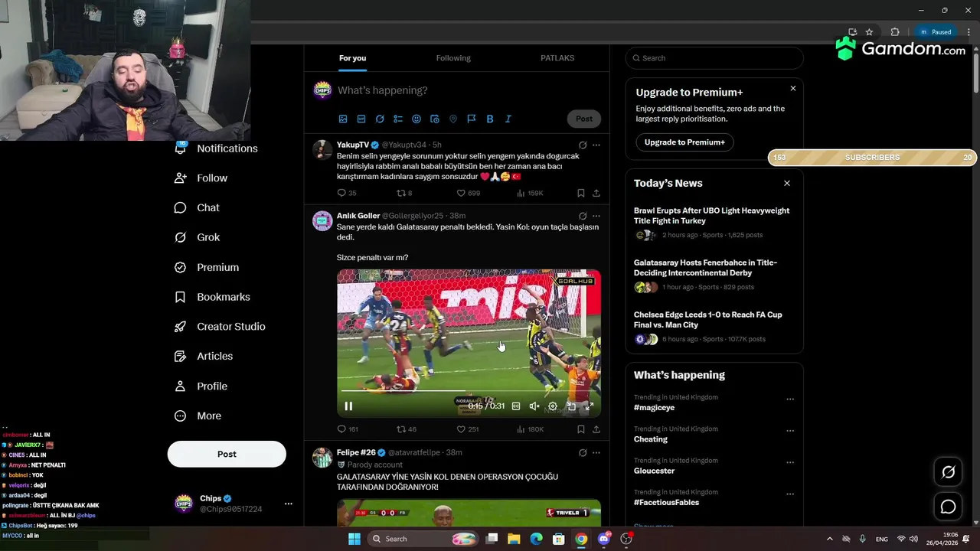Screen dimensions: 980x551
Task: Open Discord from the Windows taskbar
Action: coord(603,539)
